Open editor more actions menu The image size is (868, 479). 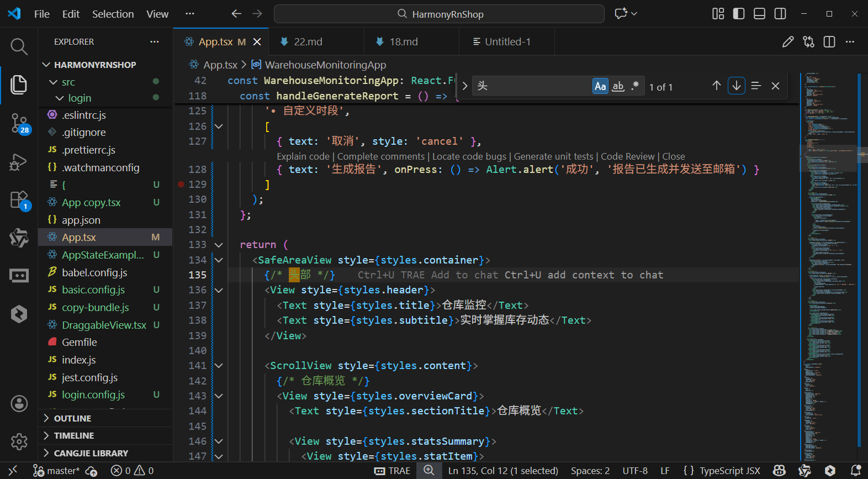(x=850, y=42)
